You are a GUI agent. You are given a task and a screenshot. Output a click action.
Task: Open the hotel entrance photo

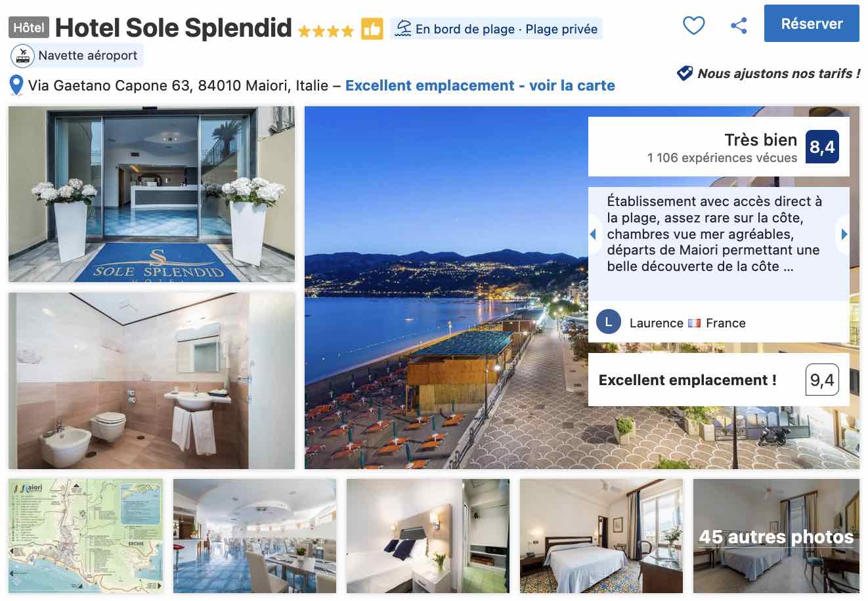tap(152, 194)
